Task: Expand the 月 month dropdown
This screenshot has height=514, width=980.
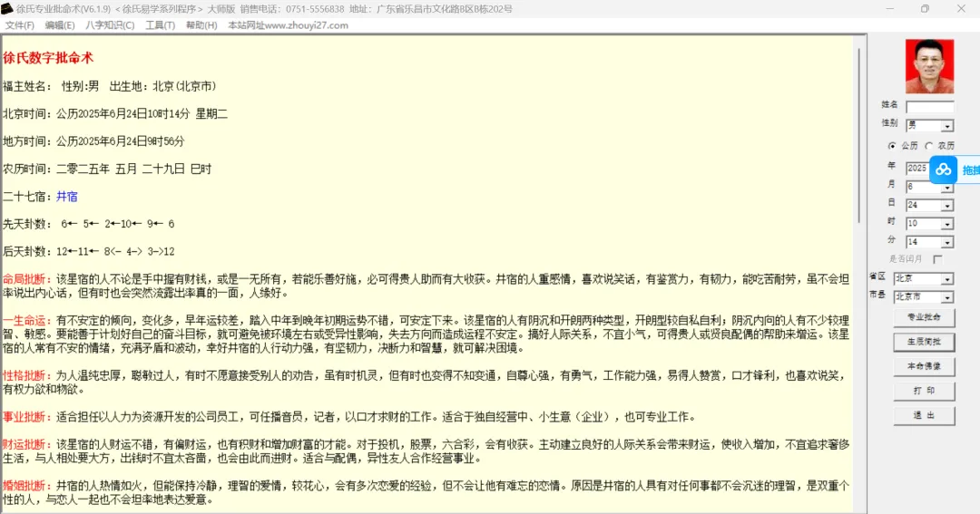Action: coord(947,188)
